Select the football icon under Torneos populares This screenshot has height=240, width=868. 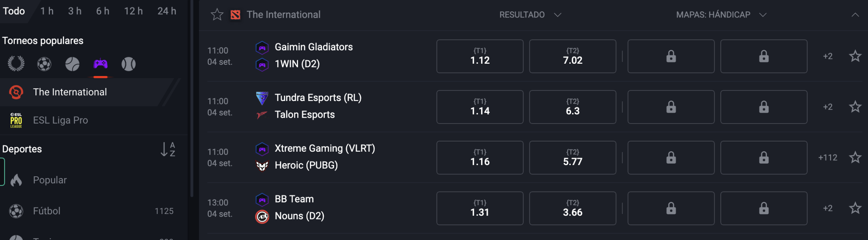click(x=44, y=64)
